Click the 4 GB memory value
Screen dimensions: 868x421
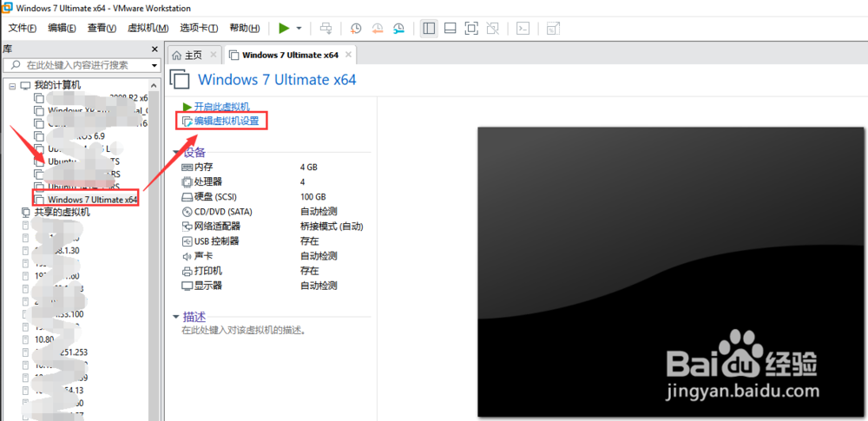pyautogui.click(x=309, y=167)
